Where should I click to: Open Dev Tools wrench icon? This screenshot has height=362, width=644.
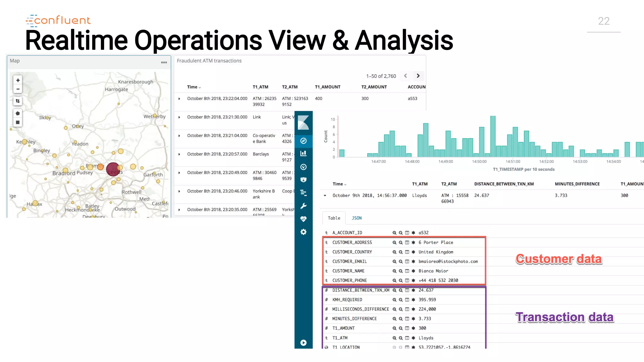click(x=303, y=206)
